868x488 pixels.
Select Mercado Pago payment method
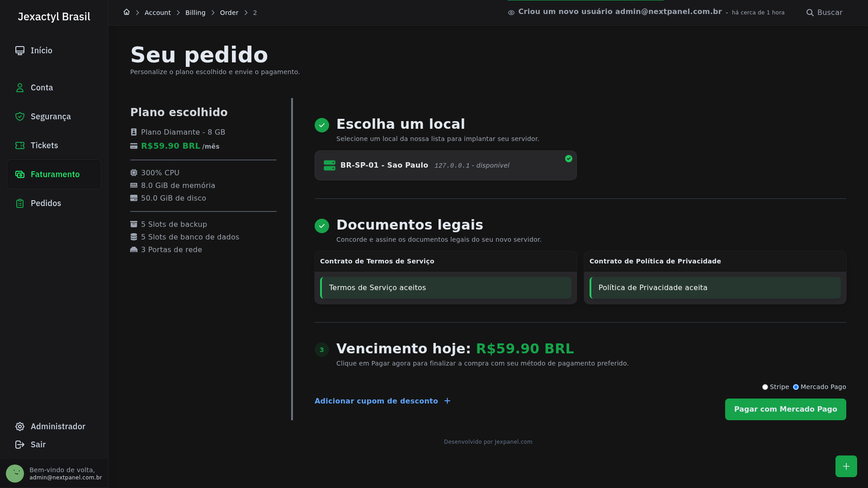coord(796,387)
